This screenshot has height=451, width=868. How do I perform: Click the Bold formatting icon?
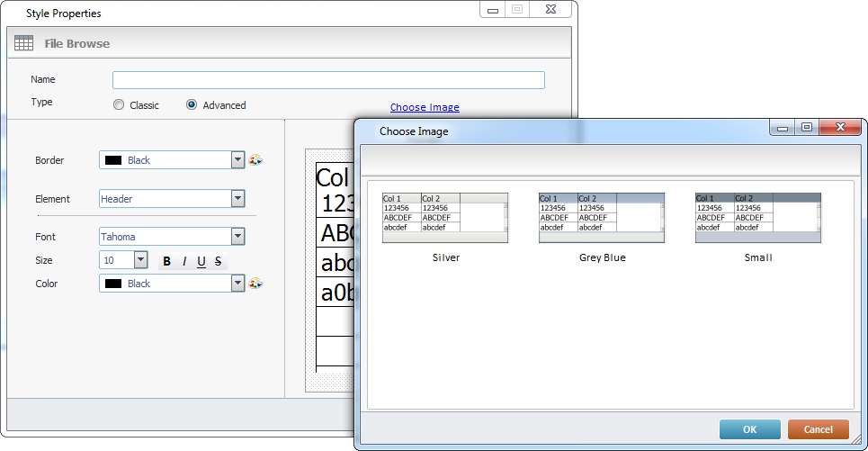pos(166,262)
